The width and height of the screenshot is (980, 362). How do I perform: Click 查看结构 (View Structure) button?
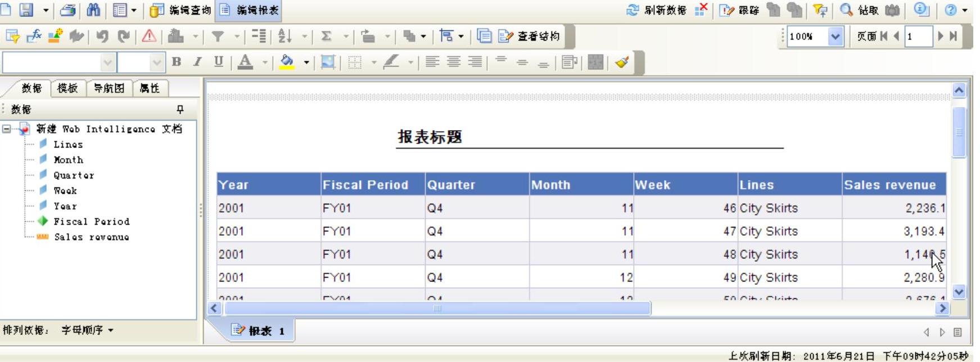(529, 37)
